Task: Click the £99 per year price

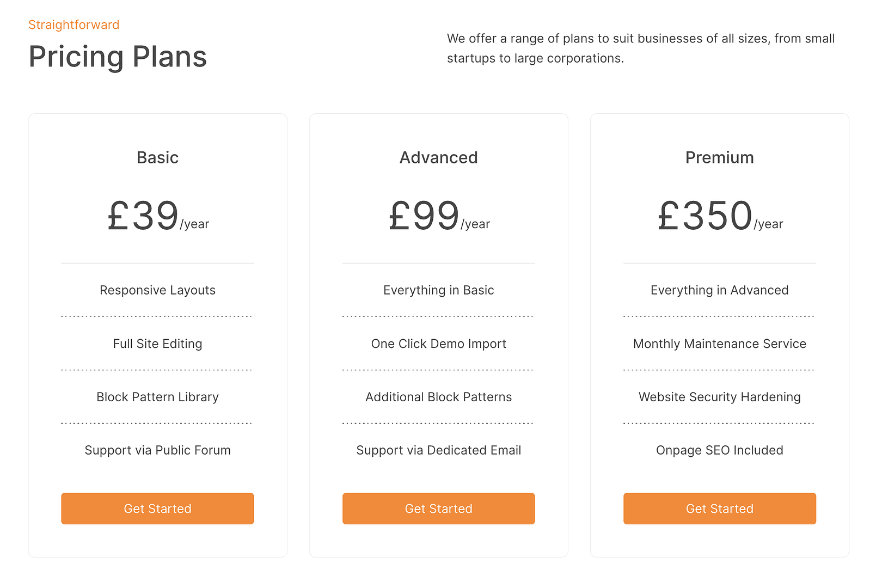Action: pyautogui.click(x=439, y=216)
